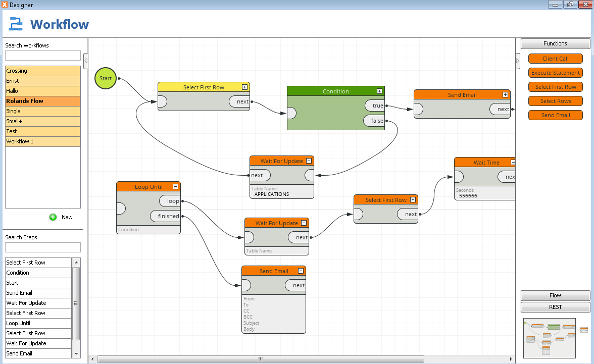The image size is (594, 364).
Task: Restore down the Designer window
Action: [x=570, y=5]
